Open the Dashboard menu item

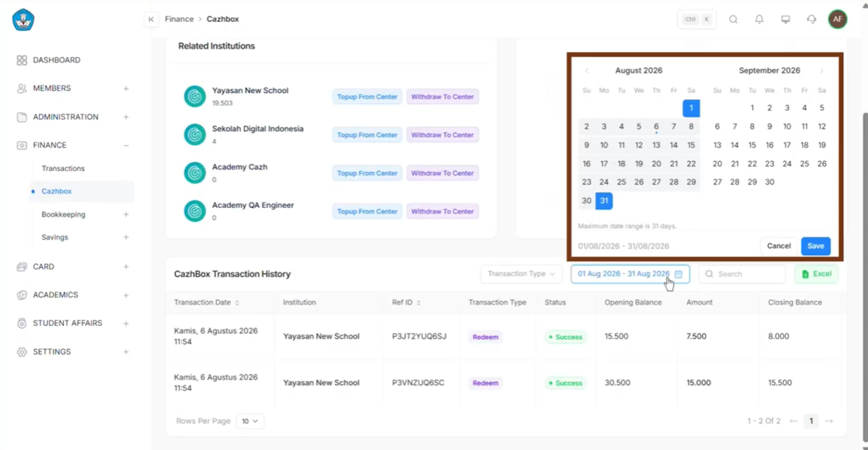pyautogui.click(x=57, y=60)
